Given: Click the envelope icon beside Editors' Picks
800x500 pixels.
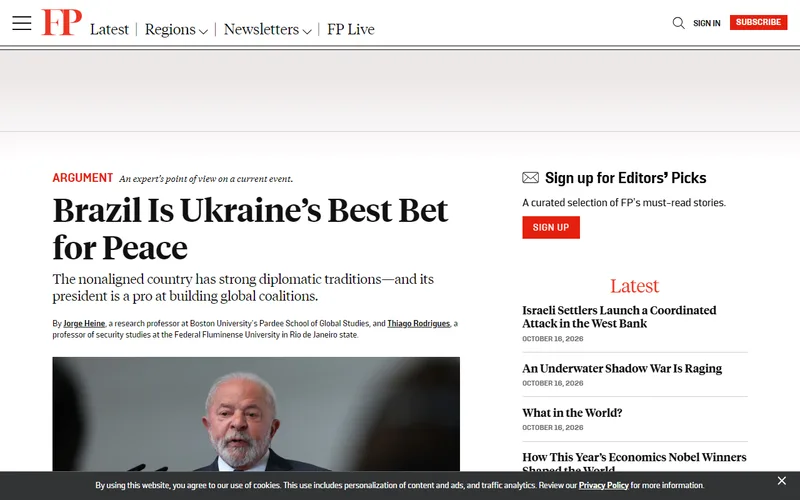Looking at the screenshot, I should (x=531, y=178).
